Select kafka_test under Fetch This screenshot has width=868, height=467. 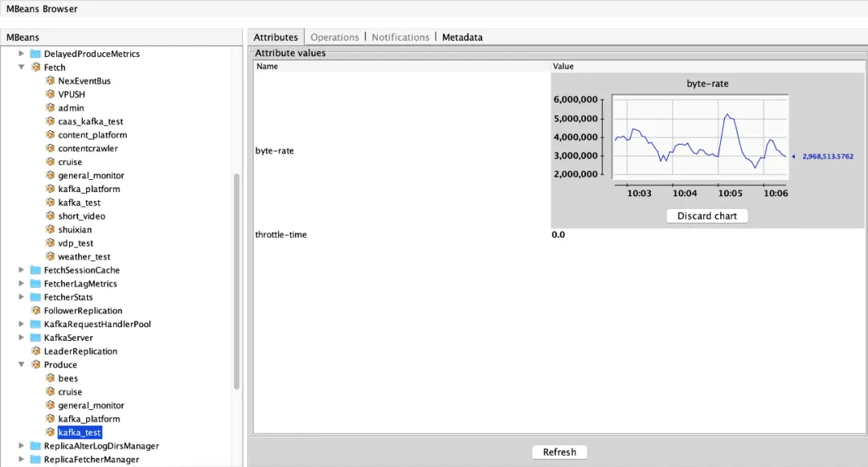point(79,203)
